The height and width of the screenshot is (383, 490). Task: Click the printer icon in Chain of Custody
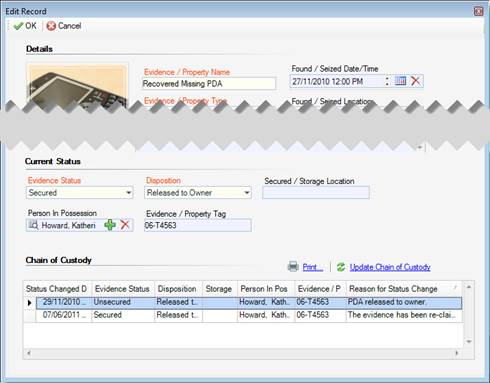pos(293,267)
